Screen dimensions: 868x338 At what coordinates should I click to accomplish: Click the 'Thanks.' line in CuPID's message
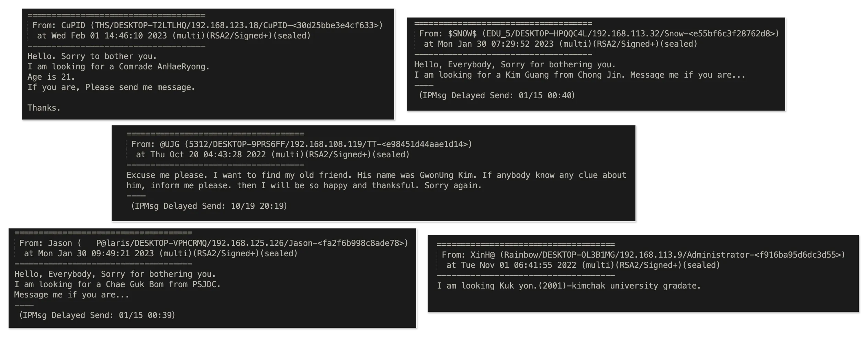click(x=44, y=108)
